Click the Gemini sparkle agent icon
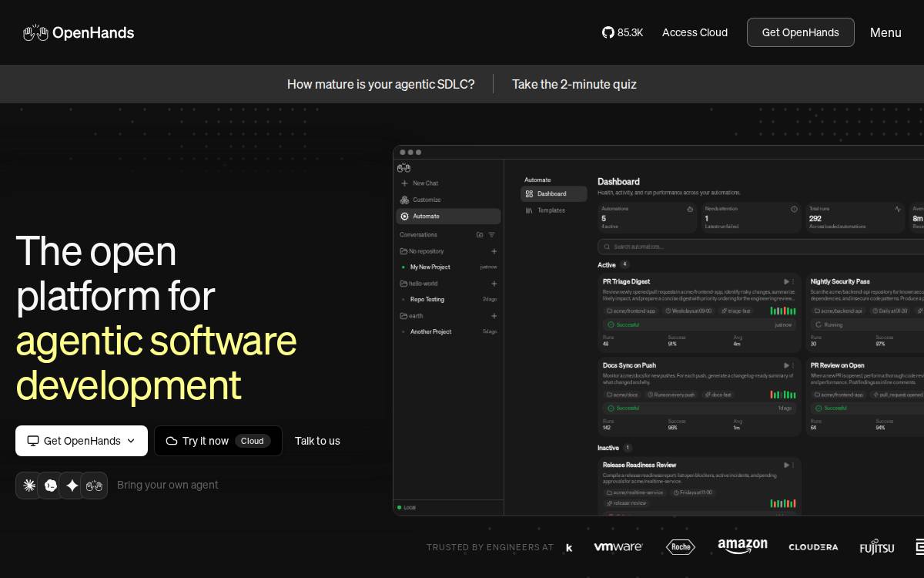924x578 pixels. [72, 486]
